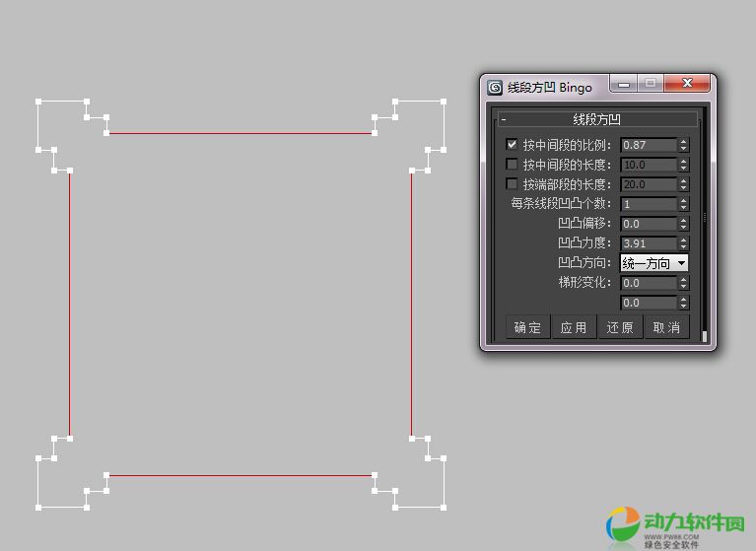Uncheck the 按中间段的比例 checkbox

(512, 145)
